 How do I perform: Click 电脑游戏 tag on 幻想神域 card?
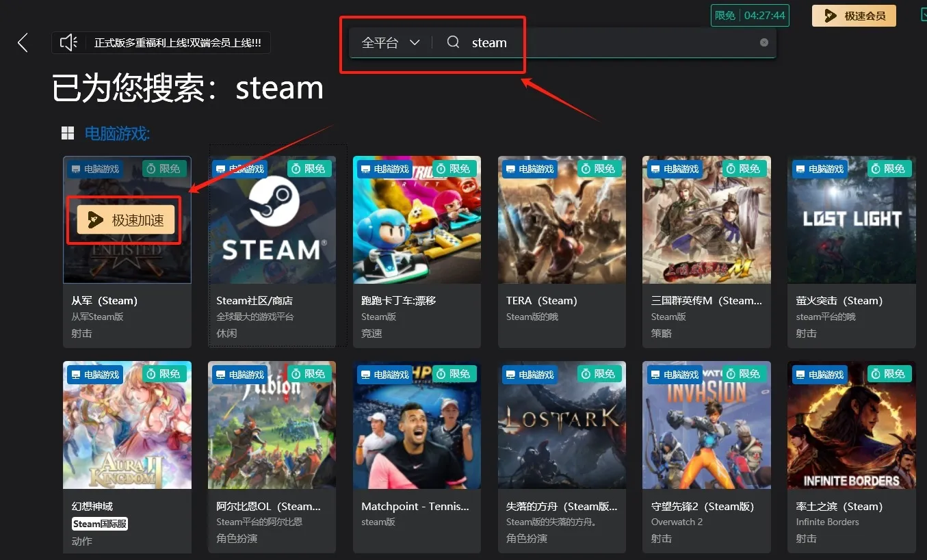pyautogui.click(x=95, y=374)
